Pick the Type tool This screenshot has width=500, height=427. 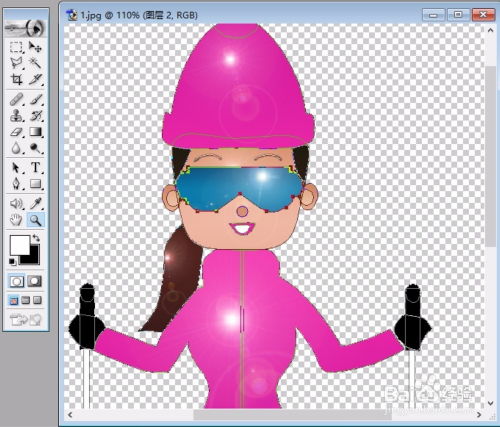pos(35,167)
